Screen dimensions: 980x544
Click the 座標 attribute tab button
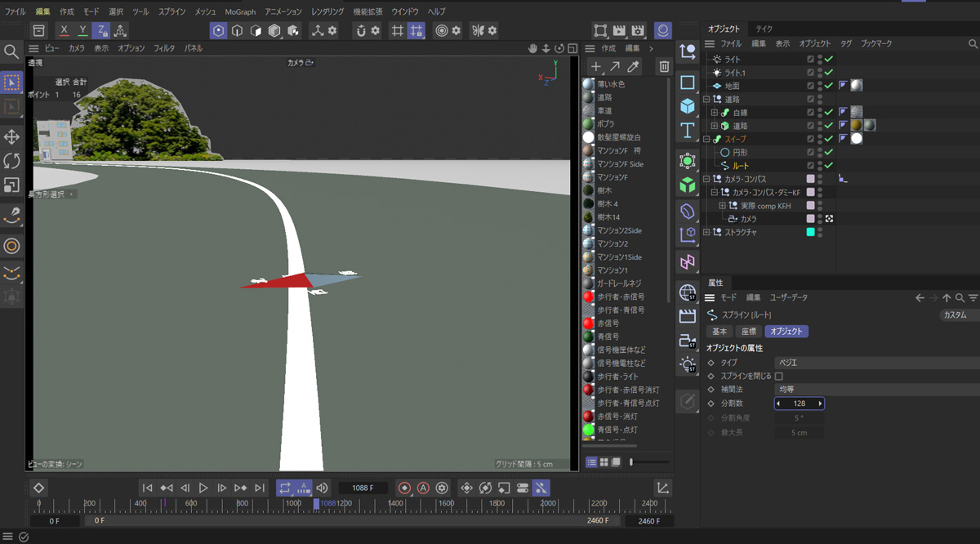(x=748, y=332)
